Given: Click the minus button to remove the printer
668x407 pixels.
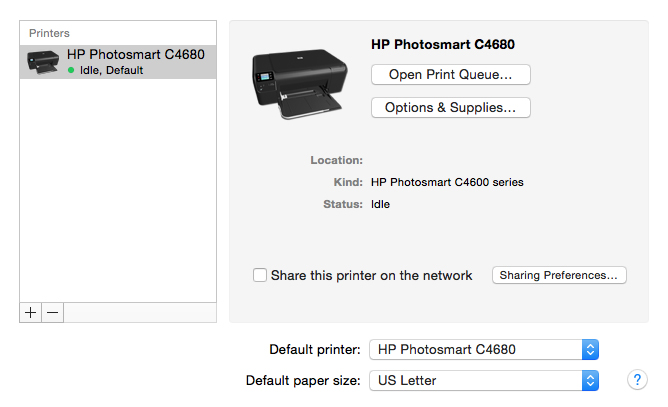Looking at the screenshot, I should [53, 312].
